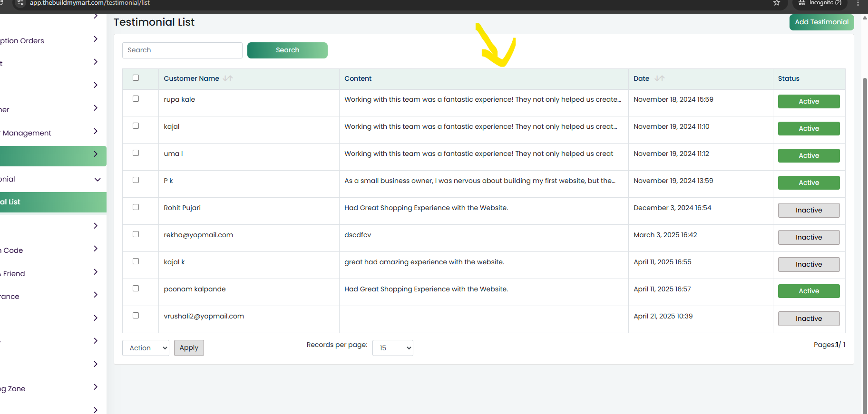Open the Zone sidebar menu item
This screenshot has height=414, width=868.
(x=13, y=389)
